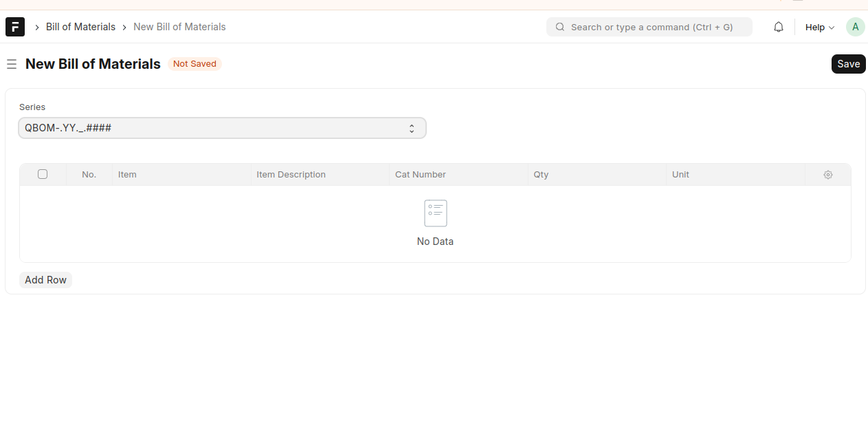
Task: Open the Series naming dropdown
Action: coord(221,128)
